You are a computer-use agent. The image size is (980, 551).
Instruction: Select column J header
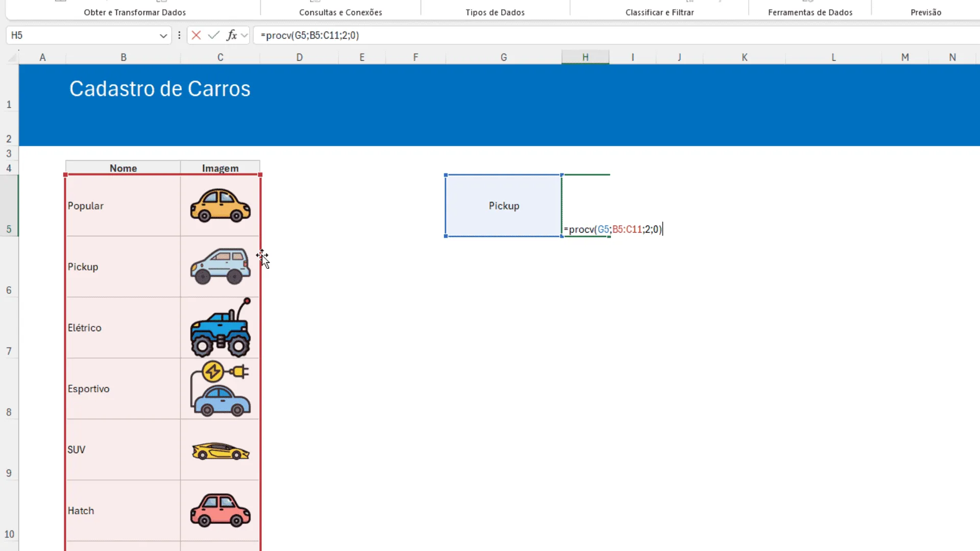679,58
